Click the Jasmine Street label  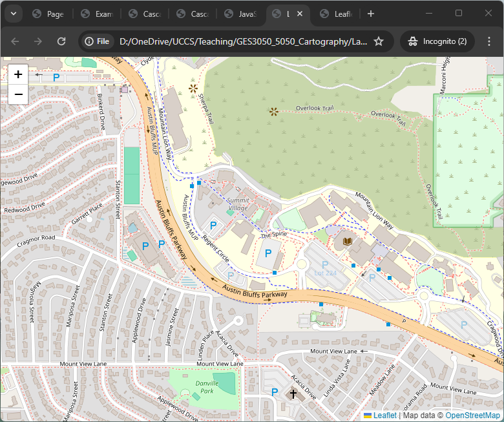coord(172,327)
